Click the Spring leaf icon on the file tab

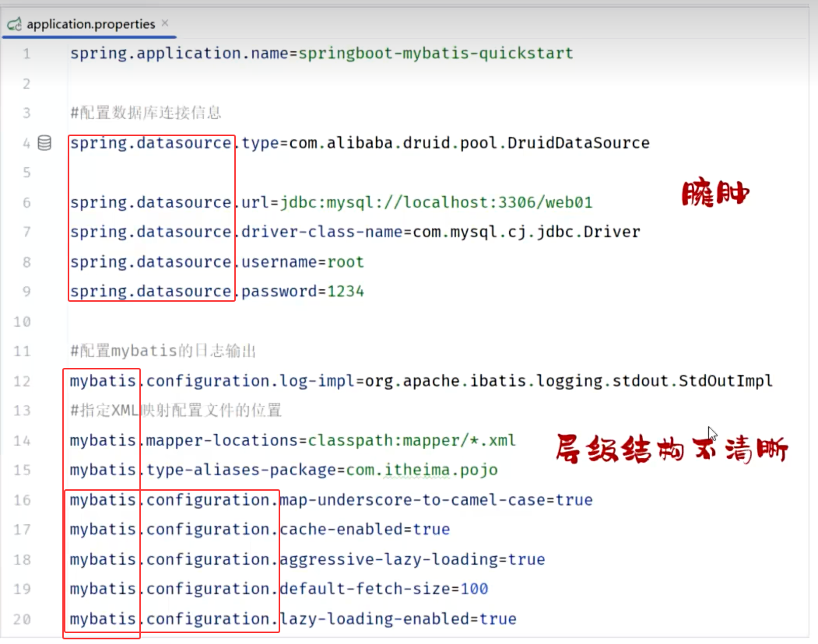point(14,25)
